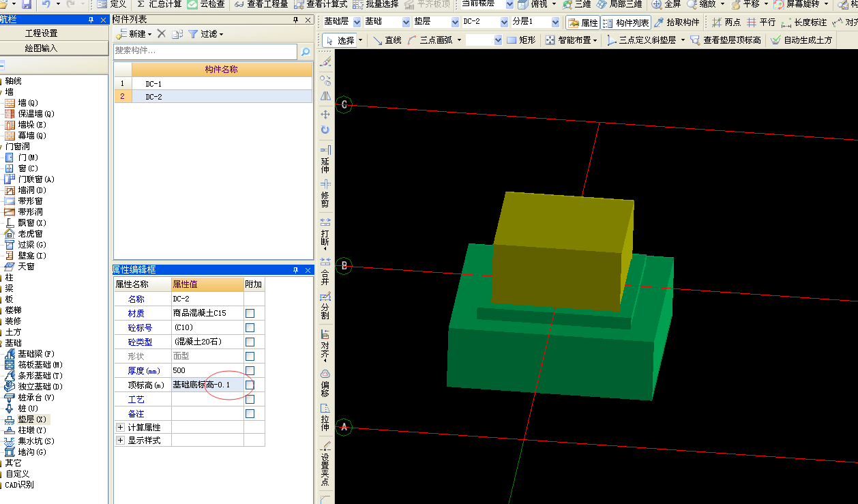The width and height of the screenshot is (858, 504).
Task: Toggle 附加 checkbox for 厚度 row
Action: coord(250,370)
